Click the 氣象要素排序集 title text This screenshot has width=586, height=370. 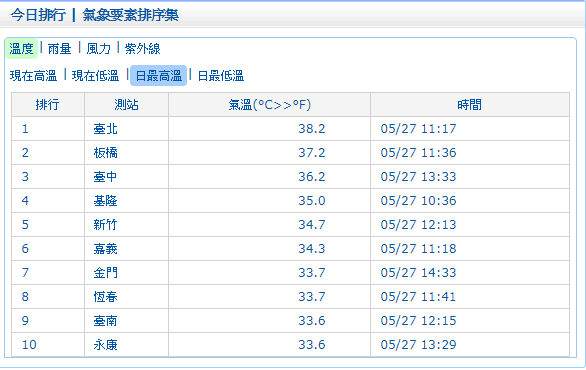coord(130,15)
